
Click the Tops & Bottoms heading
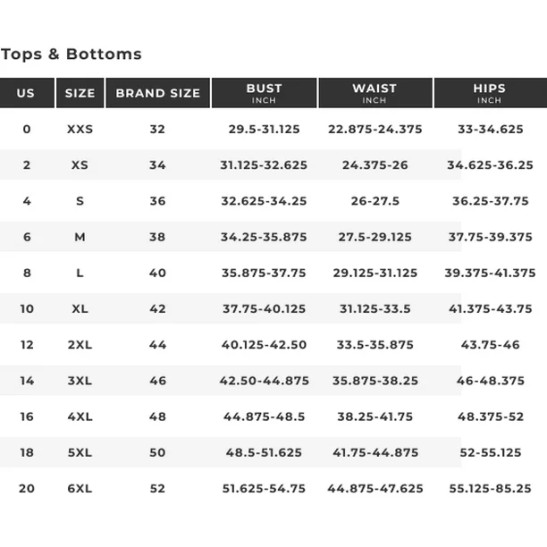(71, 54)
